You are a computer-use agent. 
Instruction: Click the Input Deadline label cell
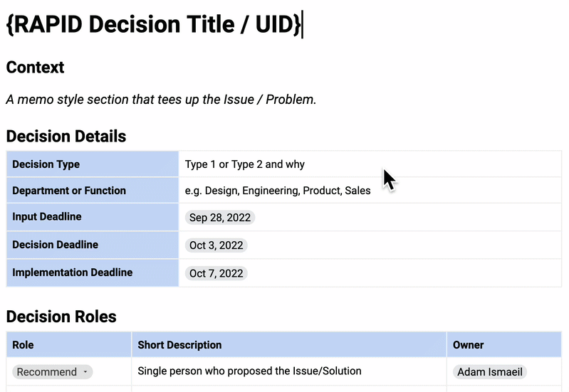click(x=93, y=217)
